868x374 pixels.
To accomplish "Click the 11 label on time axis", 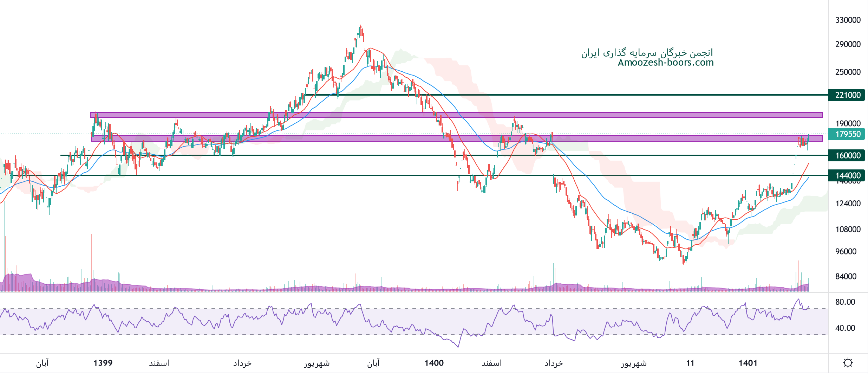I will coord(690,363).
